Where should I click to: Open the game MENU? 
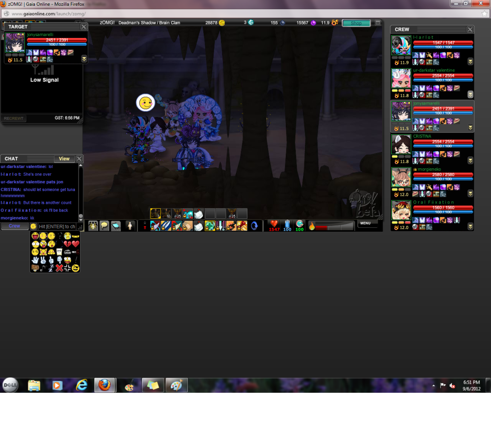[x=365, y=224]
